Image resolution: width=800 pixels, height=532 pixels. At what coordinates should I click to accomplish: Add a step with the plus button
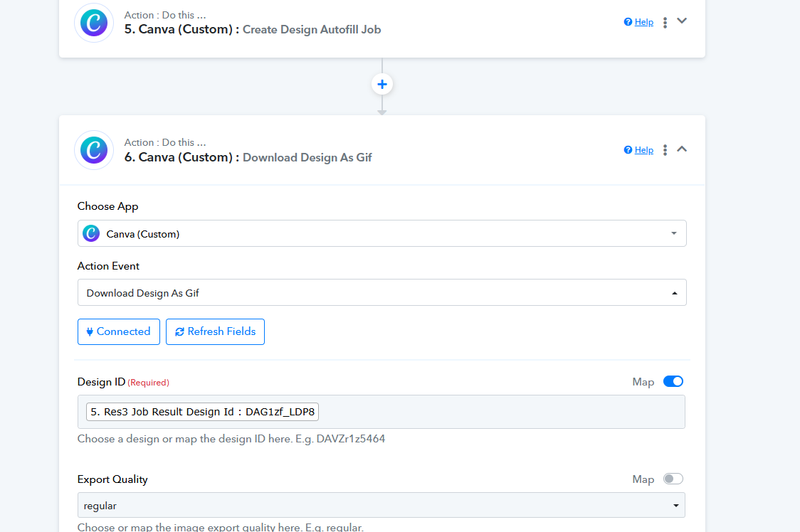pyautogui.click(x=382, y=85)
